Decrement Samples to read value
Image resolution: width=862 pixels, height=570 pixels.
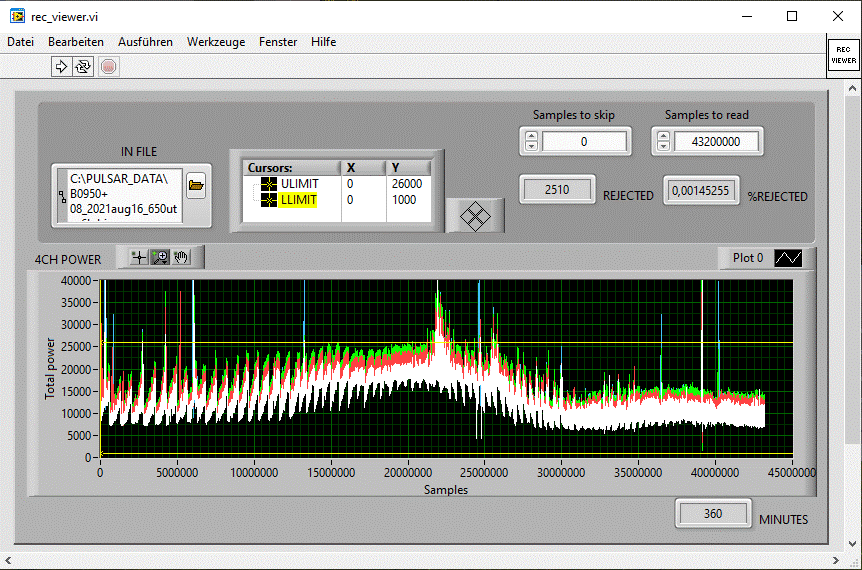coord(663,146)
